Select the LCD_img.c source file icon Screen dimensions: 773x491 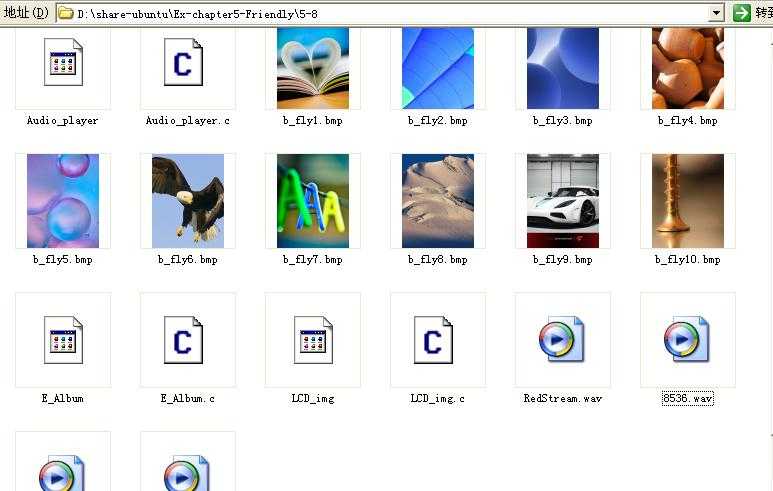click(x=433, y=340)
